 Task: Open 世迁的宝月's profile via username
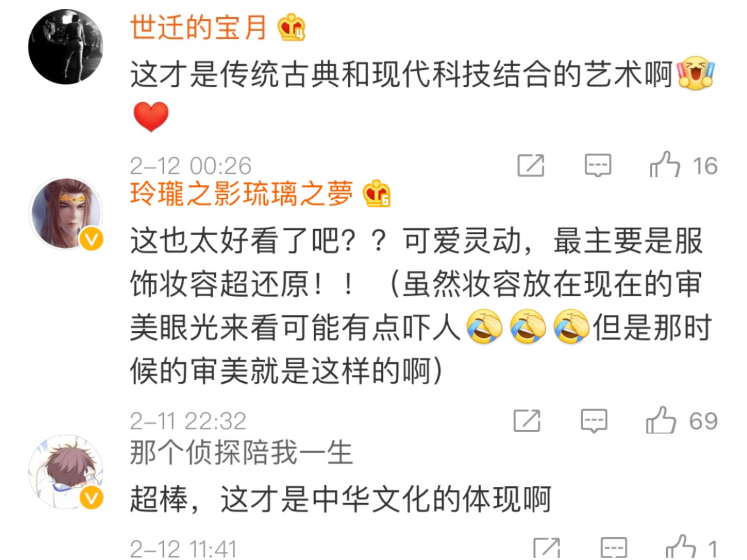click(198, 27)
